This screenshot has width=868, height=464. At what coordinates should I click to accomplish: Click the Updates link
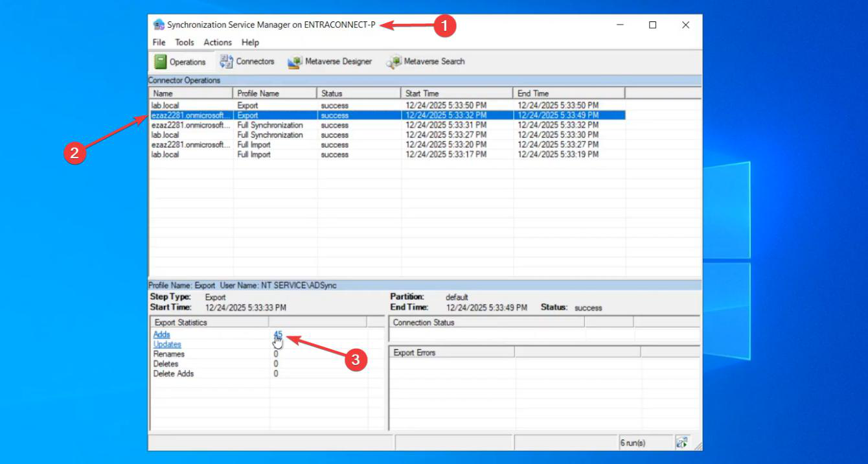click(167, 344)
